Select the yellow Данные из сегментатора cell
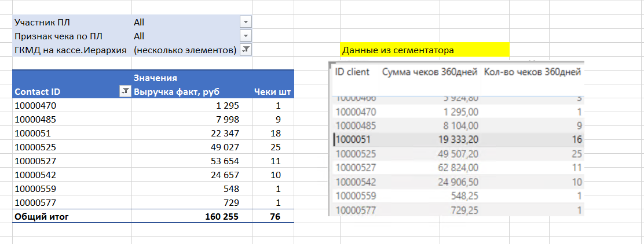Screen dimensions: 644x244 (425, 50)
